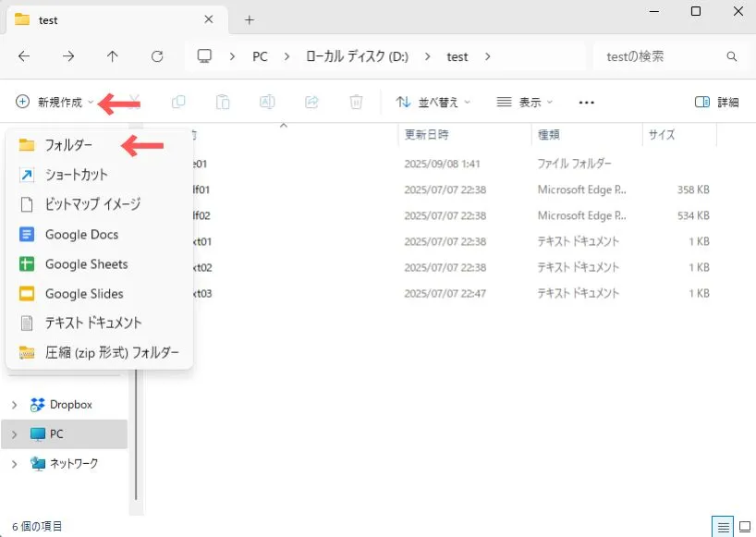Click the Copy icon in toolbar
Screen dimensions: 756x537
point(178,102)
